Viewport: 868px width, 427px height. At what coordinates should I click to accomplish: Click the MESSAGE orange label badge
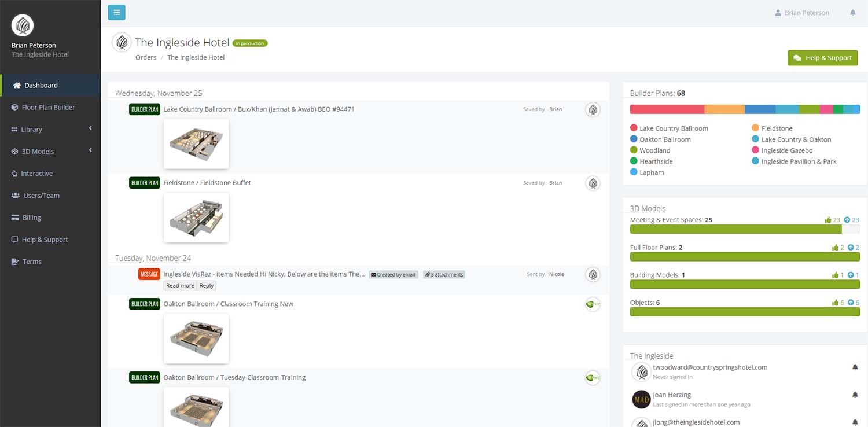[149, 274]
